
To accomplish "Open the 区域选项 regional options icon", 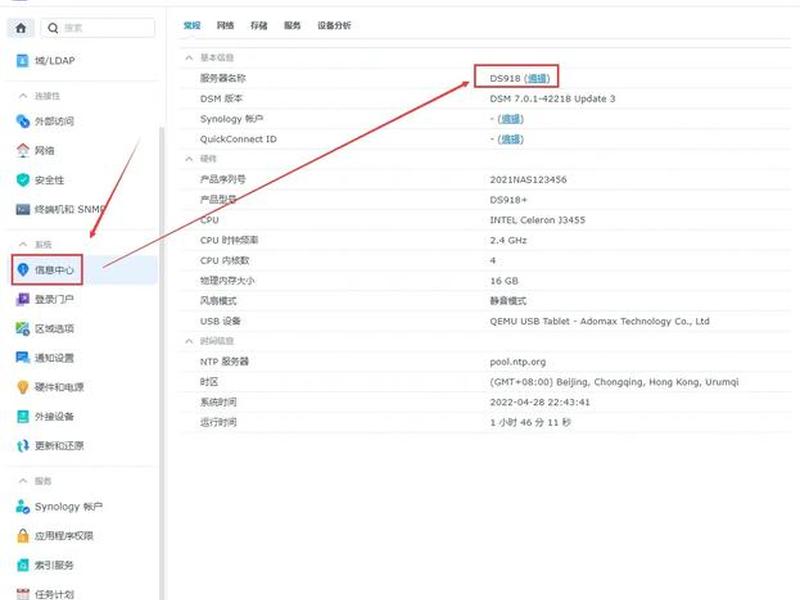I will [x=22, y=329].
